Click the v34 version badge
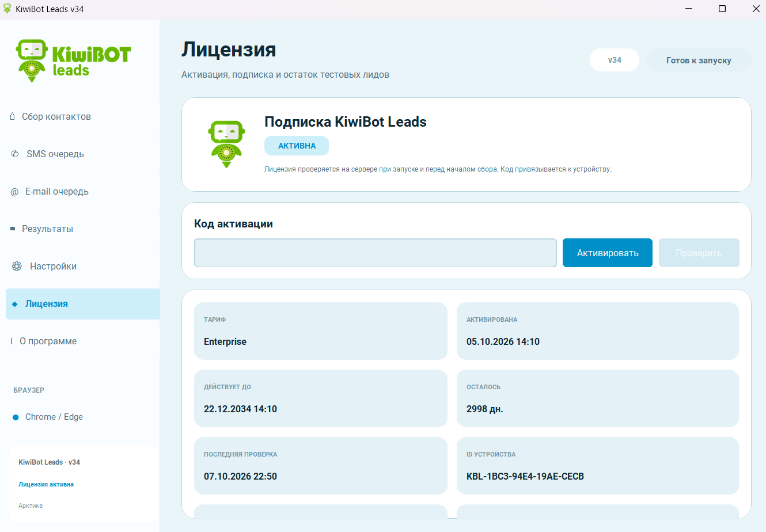Screen dimensions: 766x532 615,60
